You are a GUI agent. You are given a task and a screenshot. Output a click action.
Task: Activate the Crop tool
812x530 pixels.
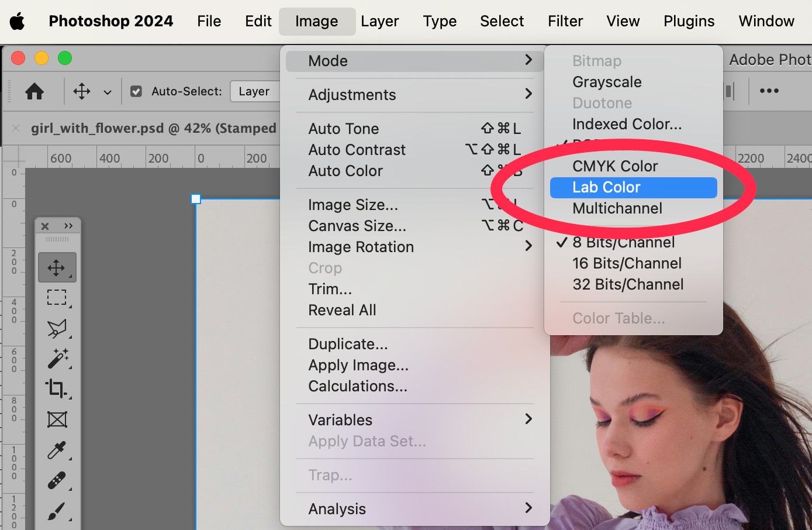(57, 388)
